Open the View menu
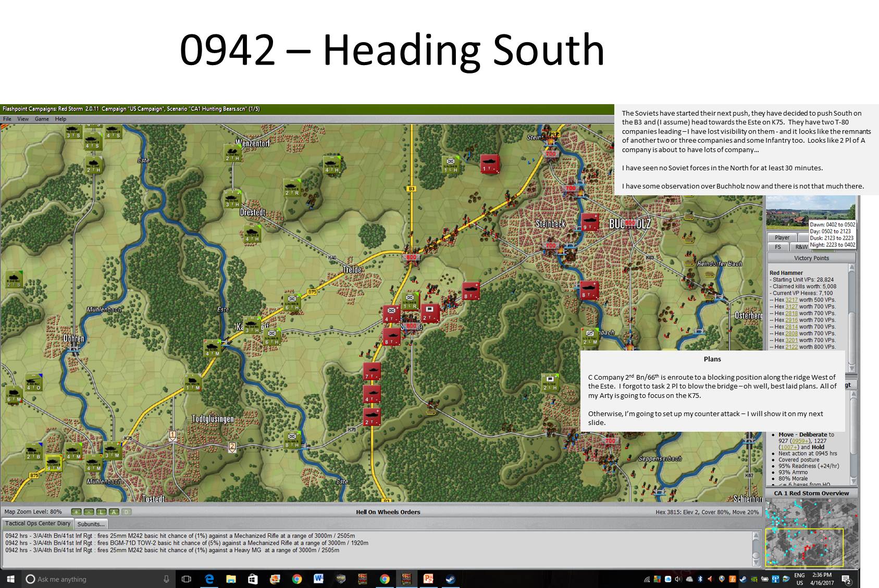The height and width of the screenshot is (588, 879). click(x=23, y=119)
